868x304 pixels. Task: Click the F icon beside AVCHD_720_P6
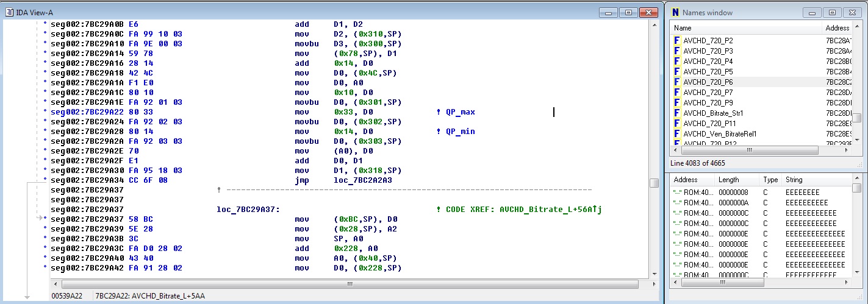(676, 82)
